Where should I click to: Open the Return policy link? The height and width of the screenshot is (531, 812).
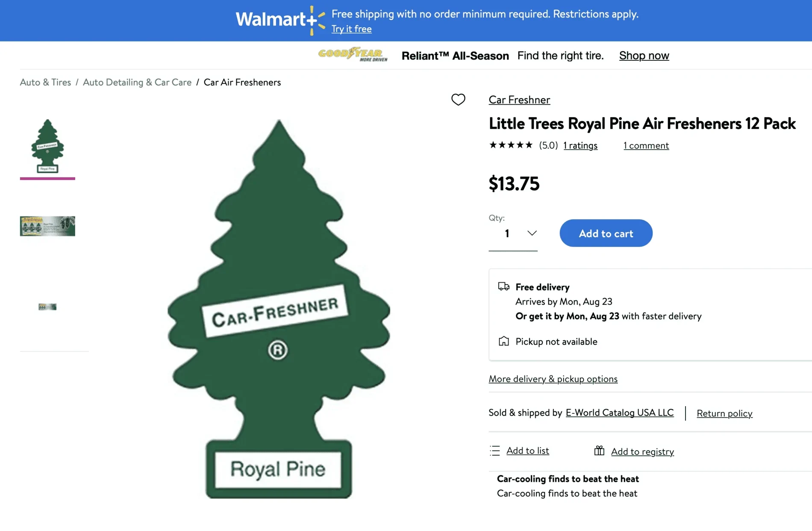coord(724,413)
